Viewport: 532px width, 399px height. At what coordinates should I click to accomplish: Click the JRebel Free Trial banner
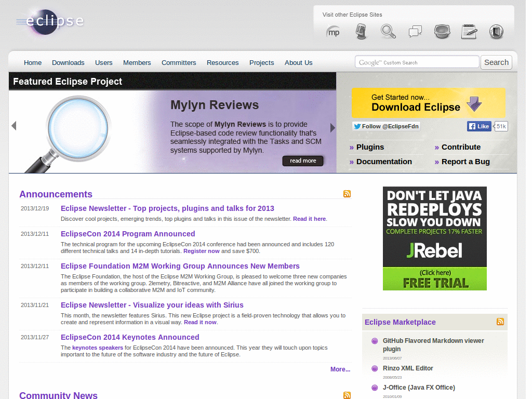435,238
